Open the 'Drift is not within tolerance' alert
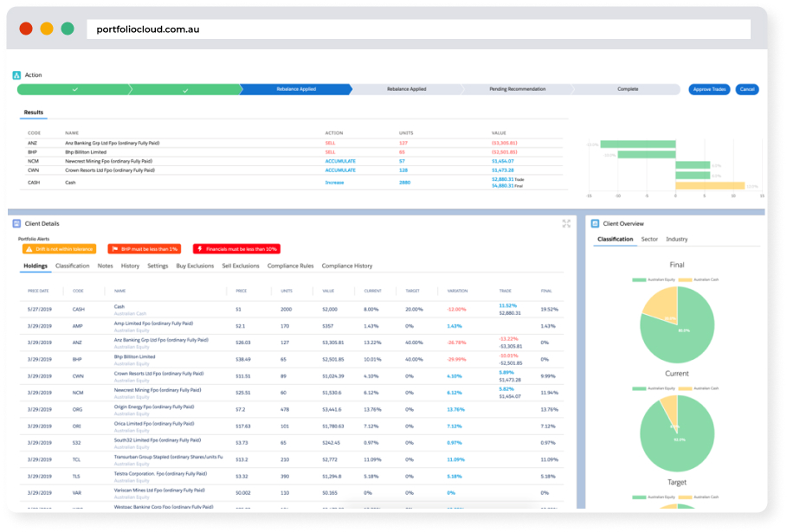The image size is (787, 532). (x=59, y=249)
